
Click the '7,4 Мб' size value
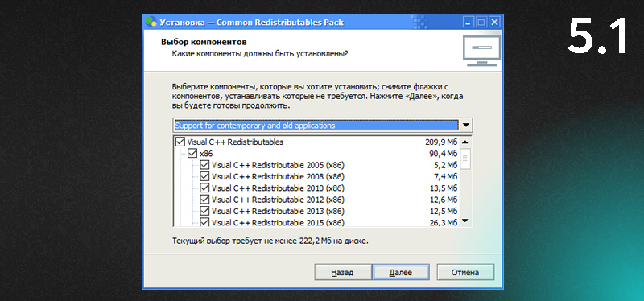pos(445,177)
